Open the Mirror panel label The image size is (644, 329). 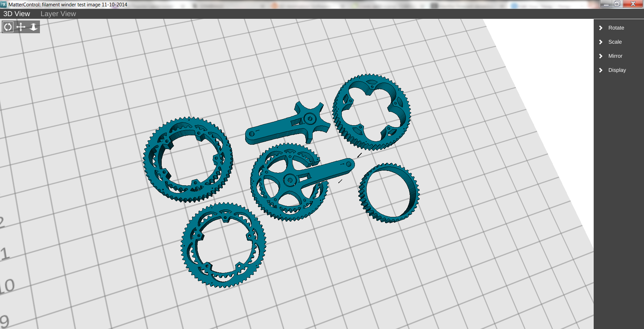click(x=615, y=56)
